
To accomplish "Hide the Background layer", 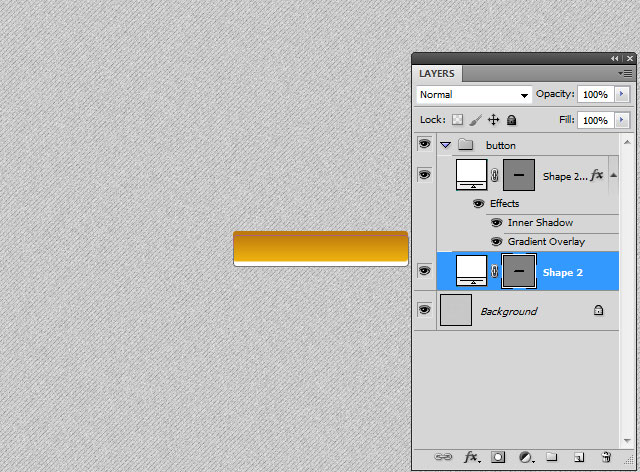I will 424,310.
